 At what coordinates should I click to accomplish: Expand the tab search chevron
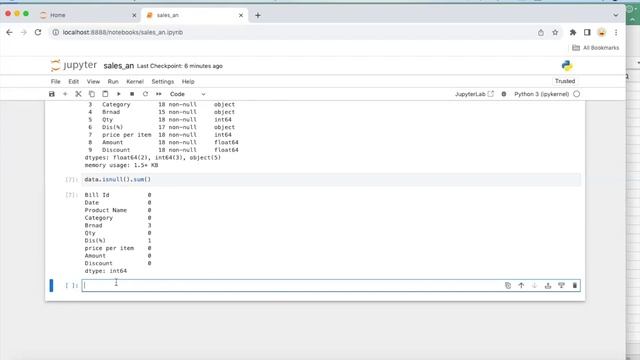(x=616, y=15)
